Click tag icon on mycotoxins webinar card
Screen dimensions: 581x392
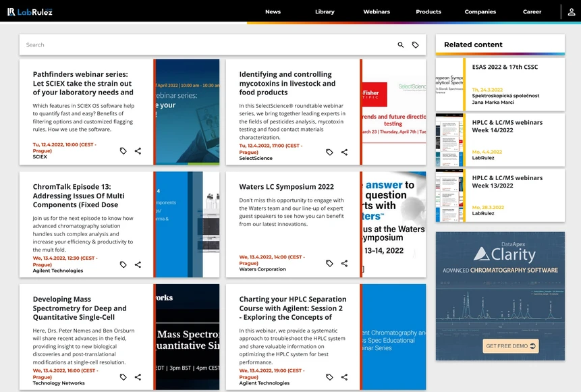coord(329,152)
